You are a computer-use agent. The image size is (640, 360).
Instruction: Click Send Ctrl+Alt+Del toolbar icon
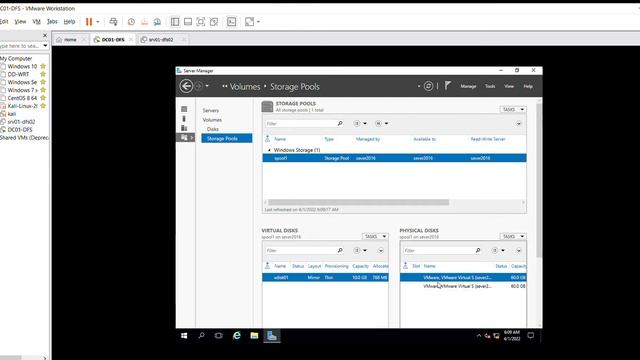tap(113, 22)
